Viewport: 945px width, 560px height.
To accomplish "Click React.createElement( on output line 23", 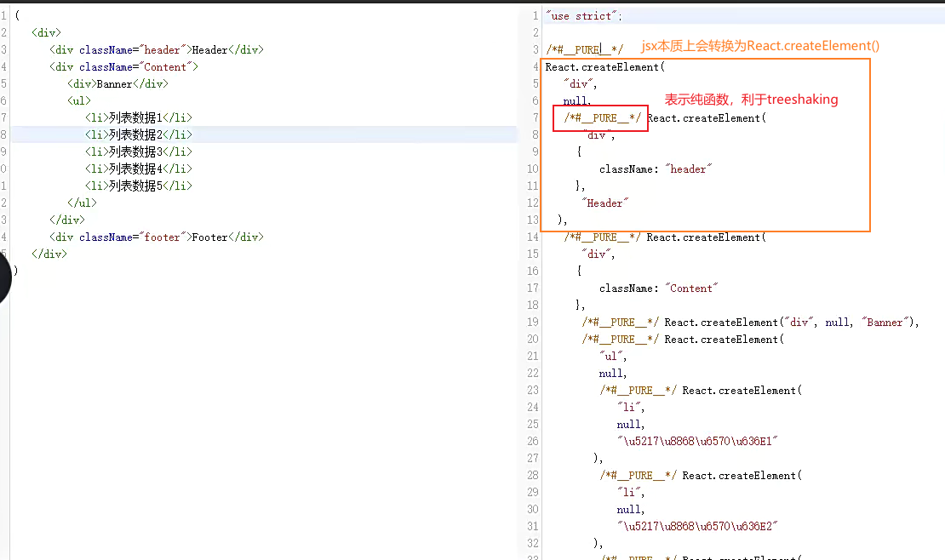I will click(742, 391).
